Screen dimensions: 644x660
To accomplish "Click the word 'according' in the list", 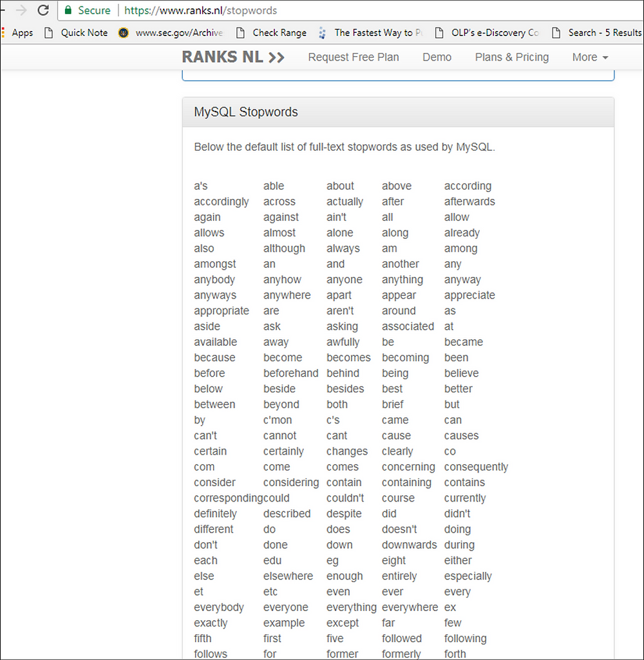I will click(x=468, y=186).
